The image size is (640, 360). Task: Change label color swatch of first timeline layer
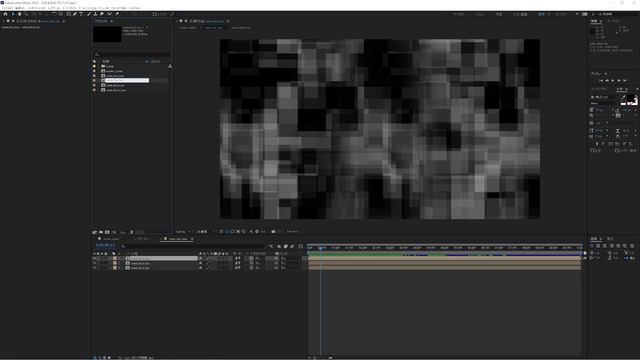[x=115, y=258]
